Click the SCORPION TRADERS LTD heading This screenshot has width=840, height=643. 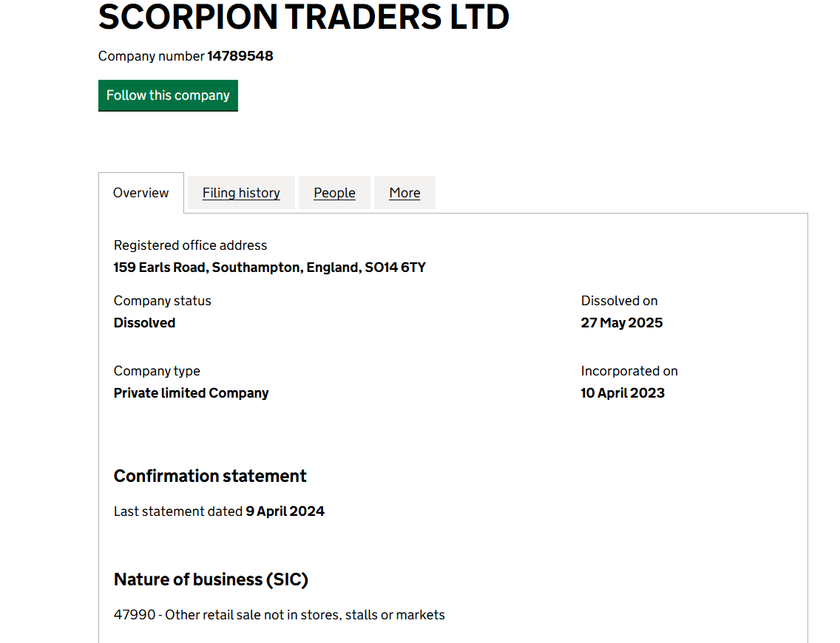[303, 17]
